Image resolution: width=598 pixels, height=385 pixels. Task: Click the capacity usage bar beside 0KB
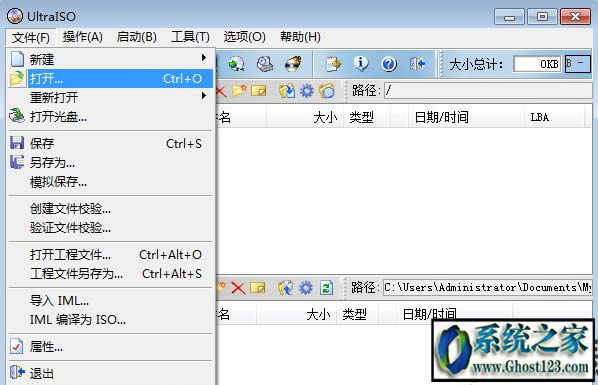tap(577, 64)
